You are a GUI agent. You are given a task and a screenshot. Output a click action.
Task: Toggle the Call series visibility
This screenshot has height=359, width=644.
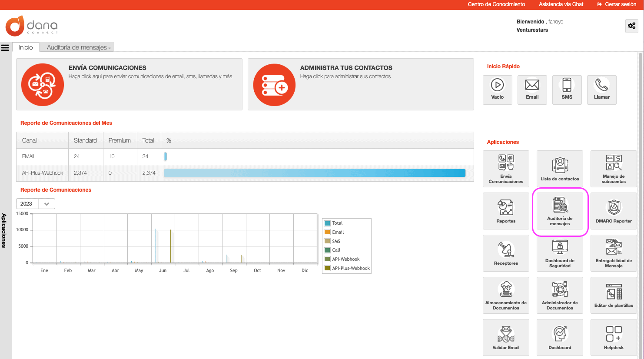(x=337, y=250)
